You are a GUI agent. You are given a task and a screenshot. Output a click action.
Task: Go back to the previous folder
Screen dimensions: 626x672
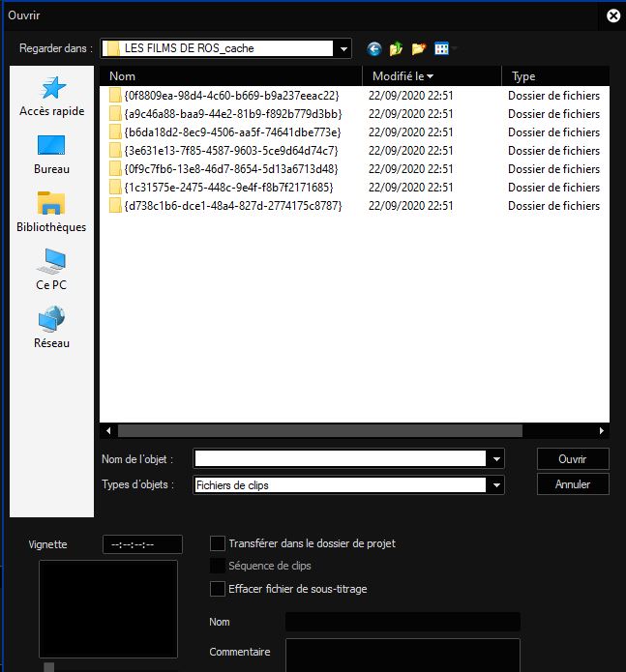click(x=374, y=49)
